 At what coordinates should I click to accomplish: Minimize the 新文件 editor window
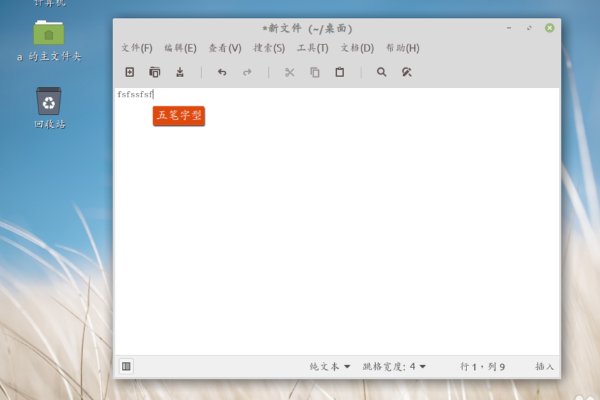point(509,28)
